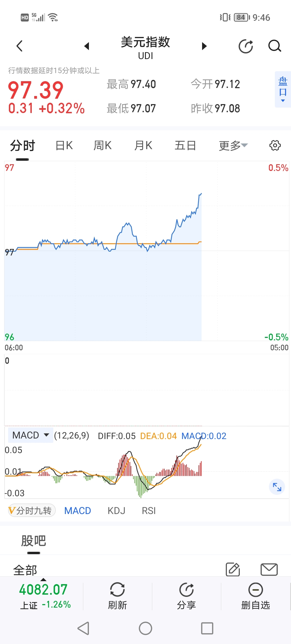Compose a new post with edit icon

pos(233,569)
